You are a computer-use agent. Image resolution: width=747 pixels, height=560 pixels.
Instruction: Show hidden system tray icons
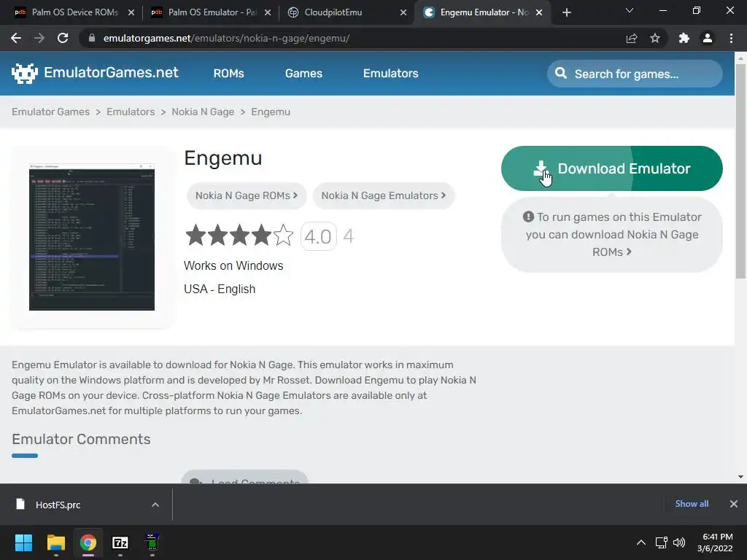[x=641, y=542]
